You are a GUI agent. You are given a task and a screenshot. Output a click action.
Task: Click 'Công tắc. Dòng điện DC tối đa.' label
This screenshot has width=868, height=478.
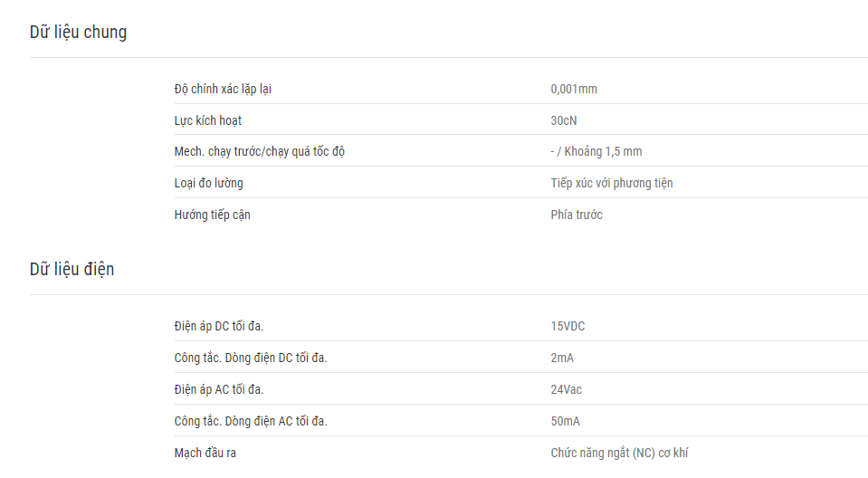point(251,358)
